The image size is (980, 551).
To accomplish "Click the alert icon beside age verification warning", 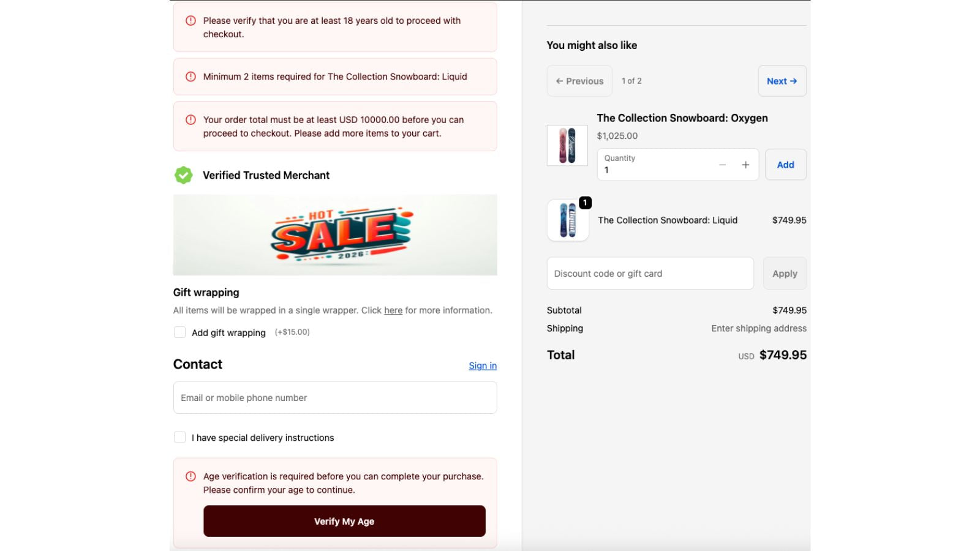I will coord(190,476).
